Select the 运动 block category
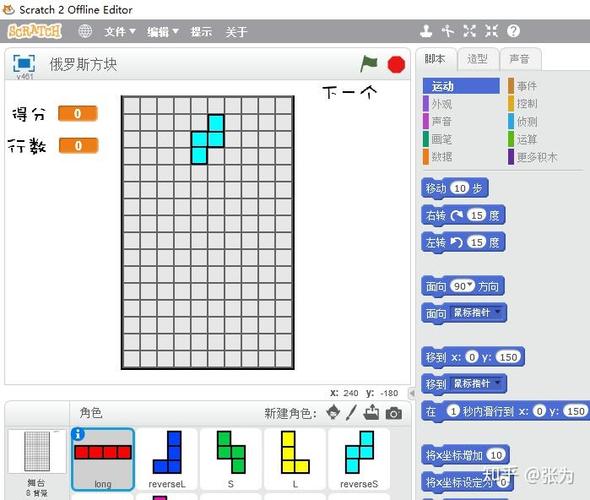This screenshot has width=590, height=500. (461, 86)
